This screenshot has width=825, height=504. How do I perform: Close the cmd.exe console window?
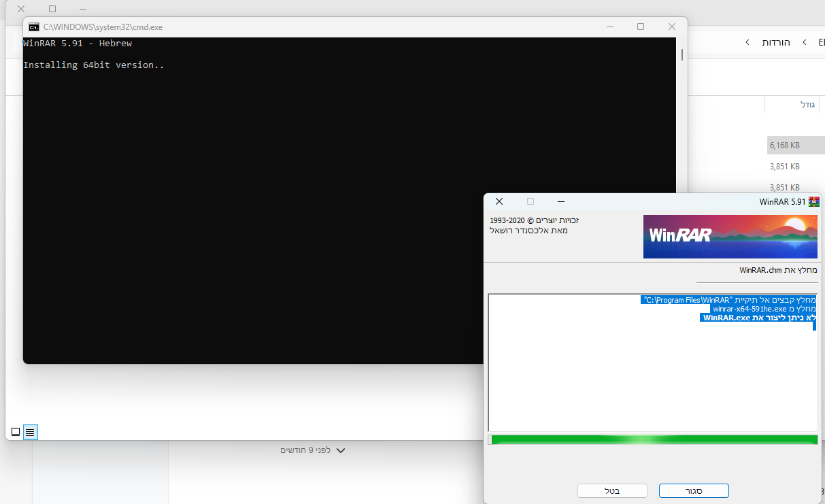(672, 27)
